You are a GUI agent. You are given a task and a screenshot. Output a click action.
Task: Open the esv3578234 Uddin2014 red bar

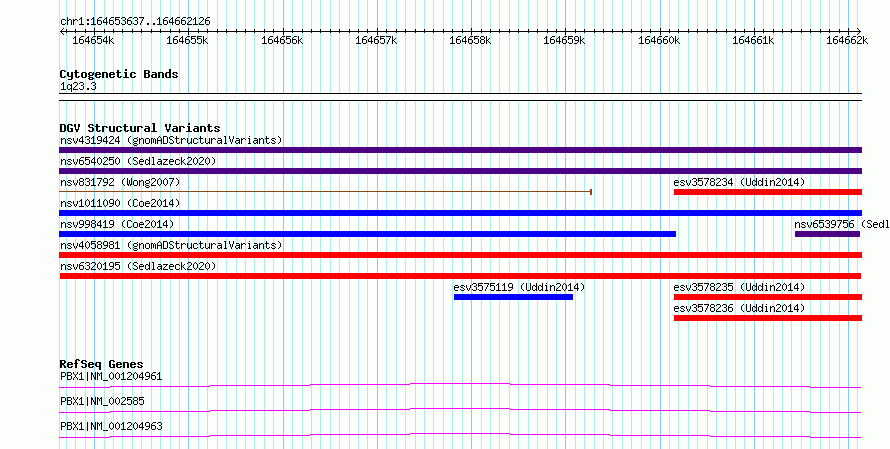[768, 192]
